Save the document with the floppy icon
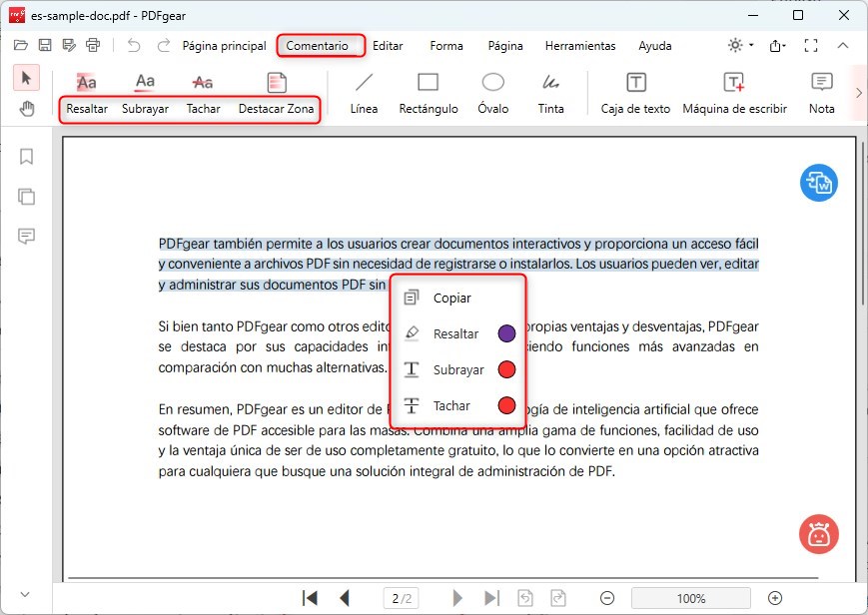868x615 pixels. click(x=45, y=45)
